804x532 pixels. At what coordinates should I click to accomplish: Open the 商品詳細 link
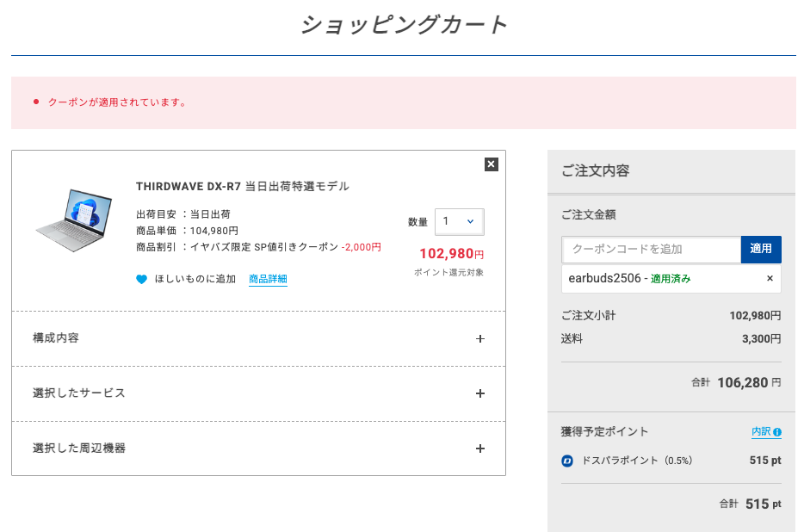268,279
